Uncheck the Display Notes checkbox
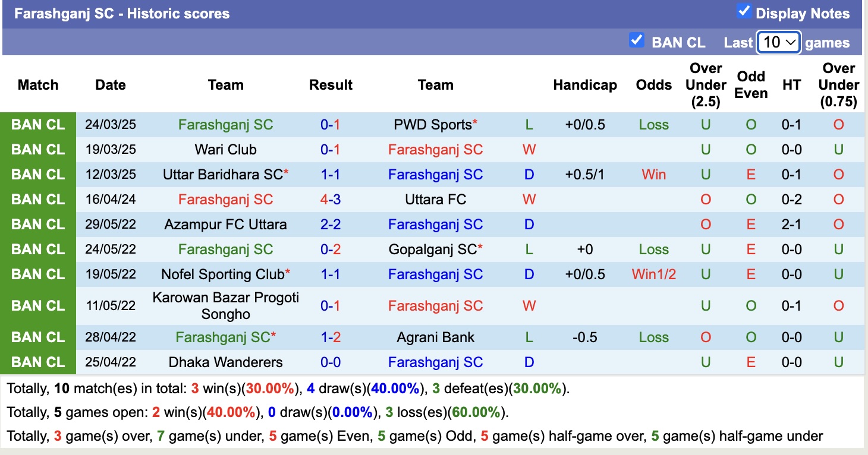This screenshot has height=455, width=868. tap(744, 11)
